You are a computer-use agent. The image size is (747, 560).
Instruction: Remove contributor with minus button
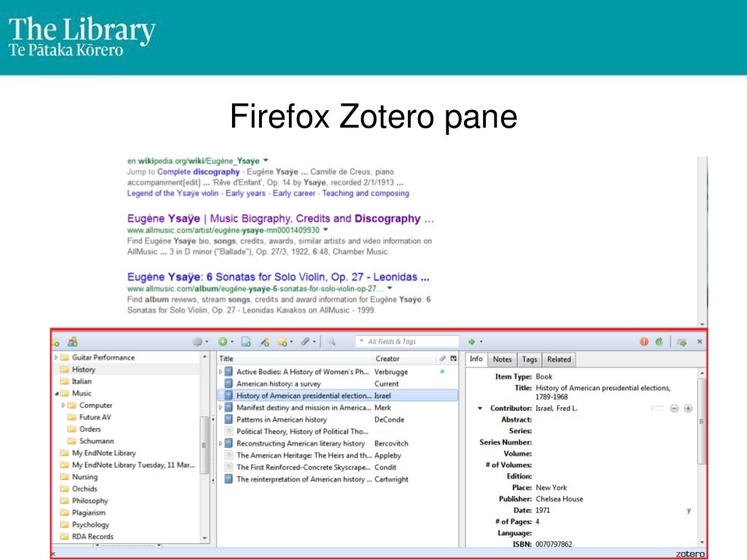click(x=674, y=408)
